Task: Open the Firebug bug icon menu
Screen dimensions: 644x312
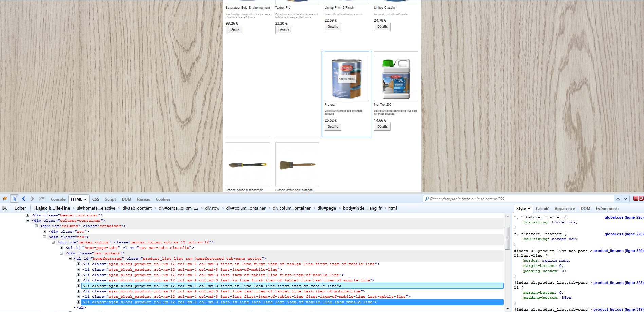Action: pos(5,199)
